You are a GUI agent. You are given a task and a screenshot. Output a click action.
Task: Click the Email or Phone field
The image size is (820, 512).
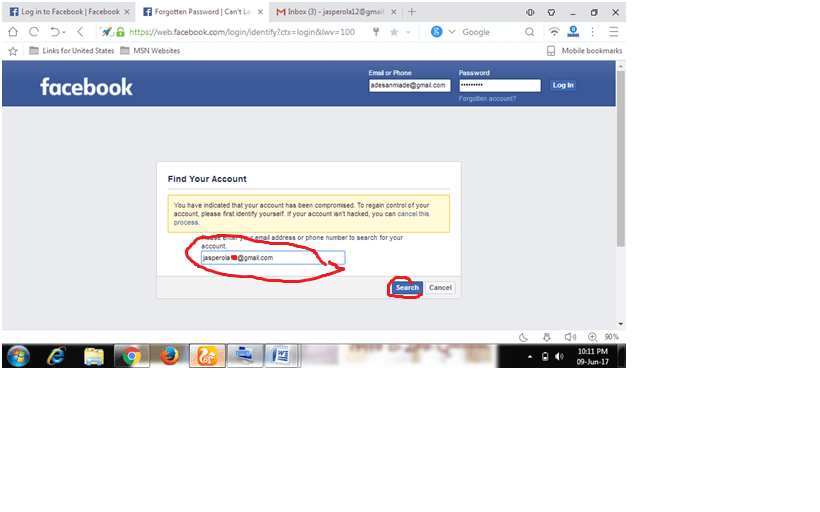click(x=409, y=85)
